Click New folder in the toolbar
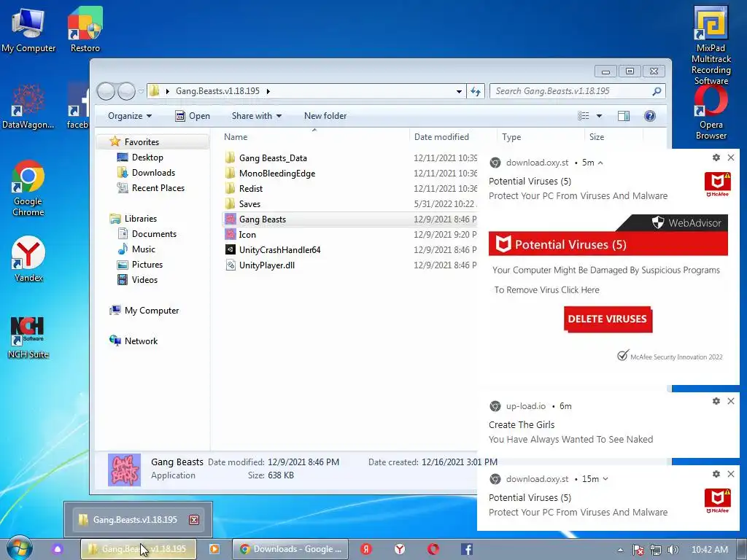The height and width of the screenshot is (560, 747). point(325,116)
